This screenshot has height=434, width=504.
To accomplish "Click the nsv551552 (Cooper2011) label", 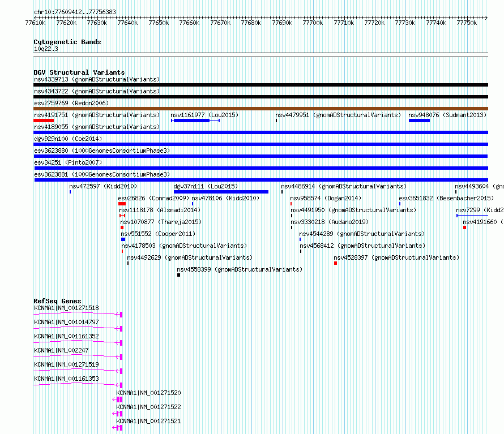I will [158, 234].
